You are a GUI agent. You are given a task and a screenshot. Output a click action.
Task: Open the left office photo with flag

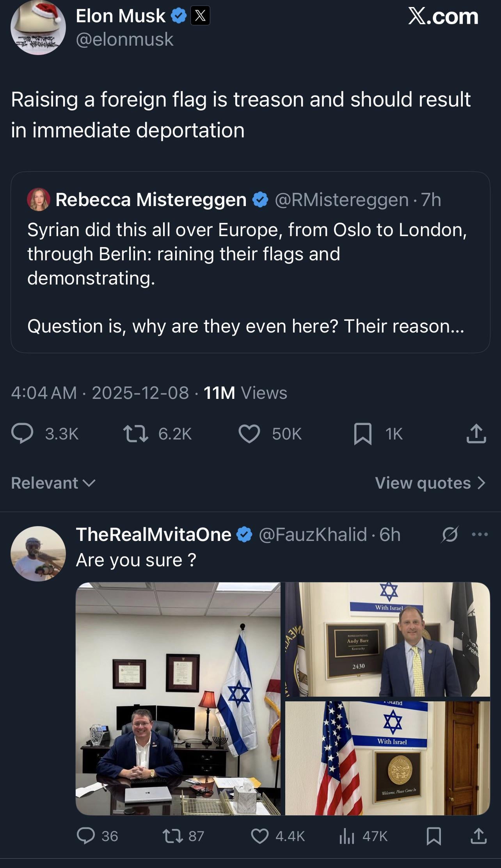[x=178, y=698]
